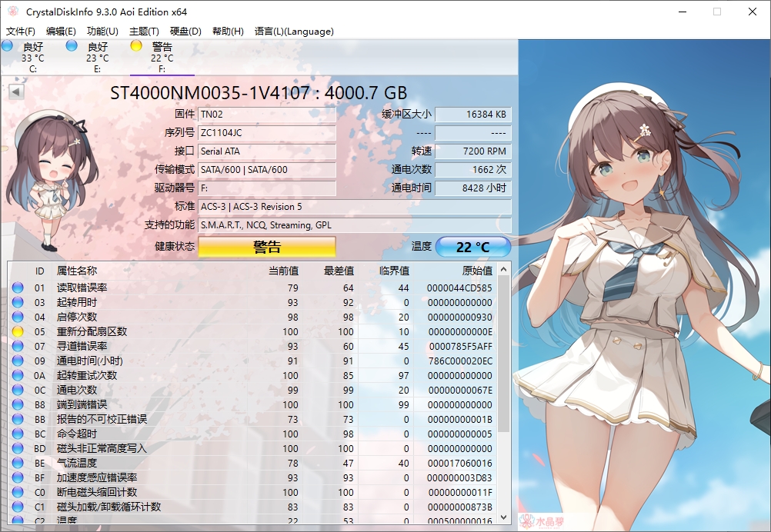
Task: Open the 主题(T) menu
Action: [x=144, y=32]
